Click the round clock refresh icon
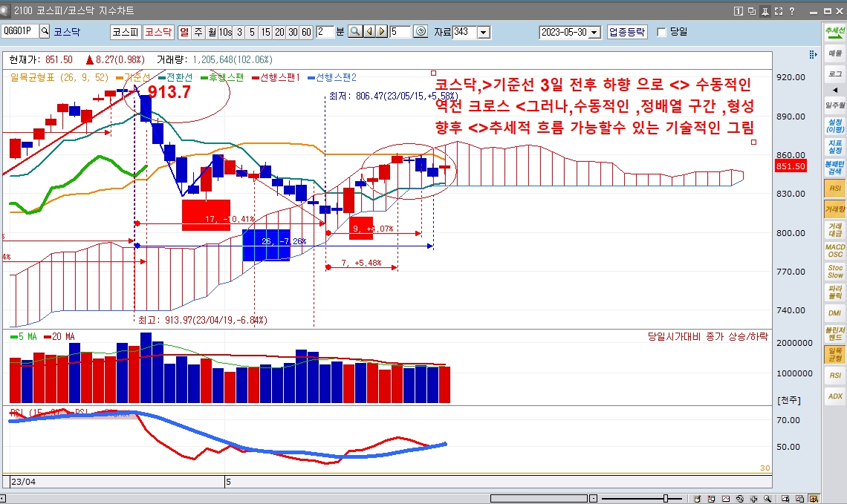847x504 pixels. [421, 32]
